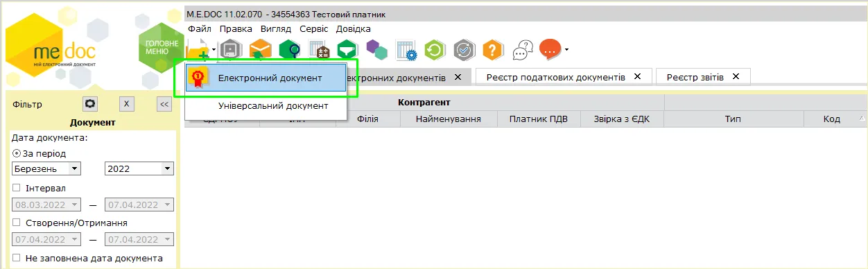
Task: Click the Контрагент group header
Action: tap(424, 103)
